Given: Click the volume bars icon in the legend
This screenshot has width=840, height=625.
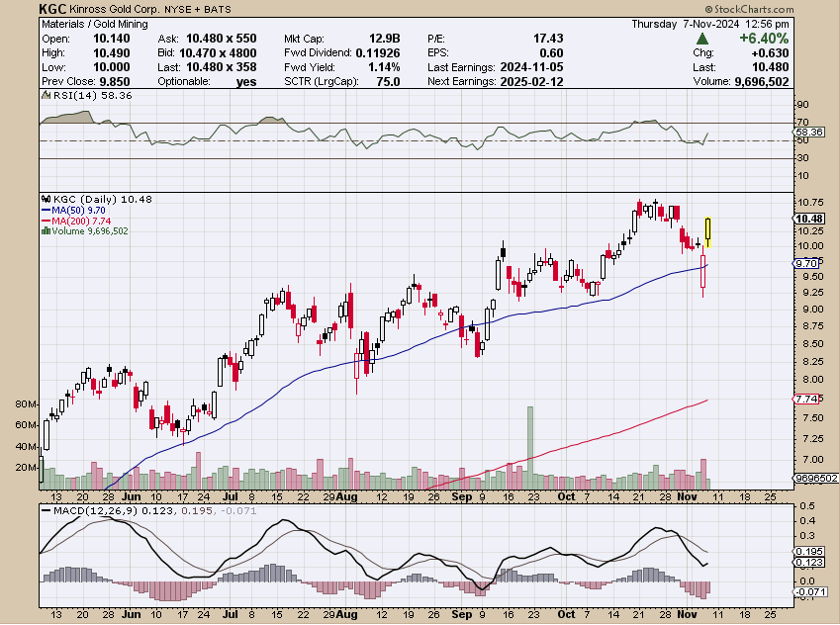Looking at the screenshot, I should pos(47,230).
